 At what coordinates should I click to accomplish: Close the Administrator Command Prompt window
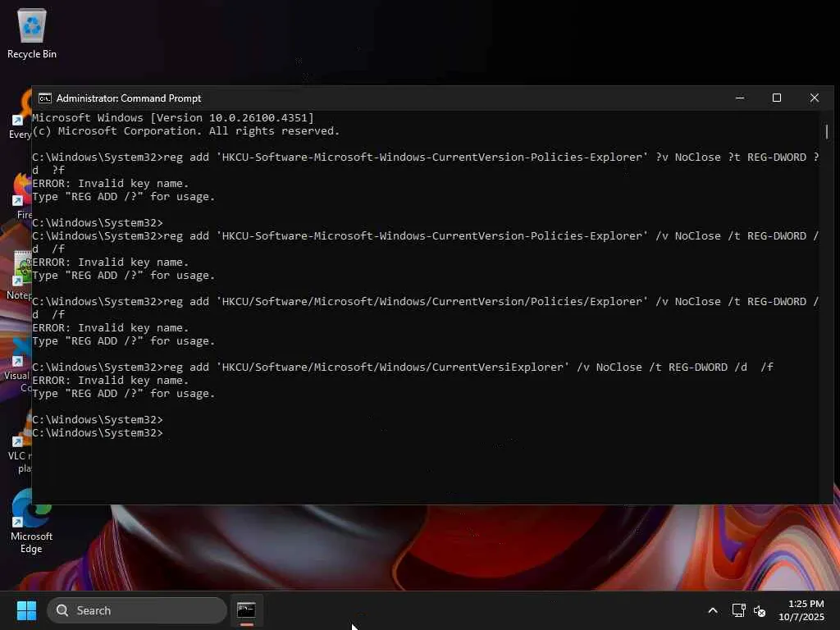pos(815,98)
